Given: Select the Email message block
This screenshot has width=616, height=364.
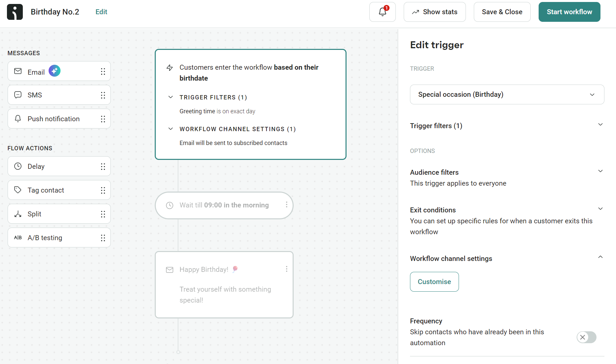Looking at the screenshot, I should (59, 71).
